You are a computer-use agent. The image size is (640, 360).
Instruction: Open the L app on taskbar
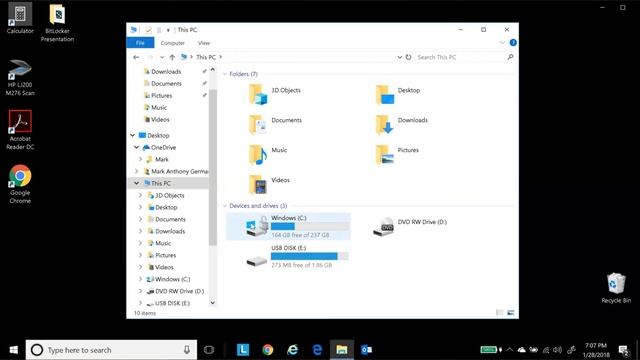[x=243, y=350]
